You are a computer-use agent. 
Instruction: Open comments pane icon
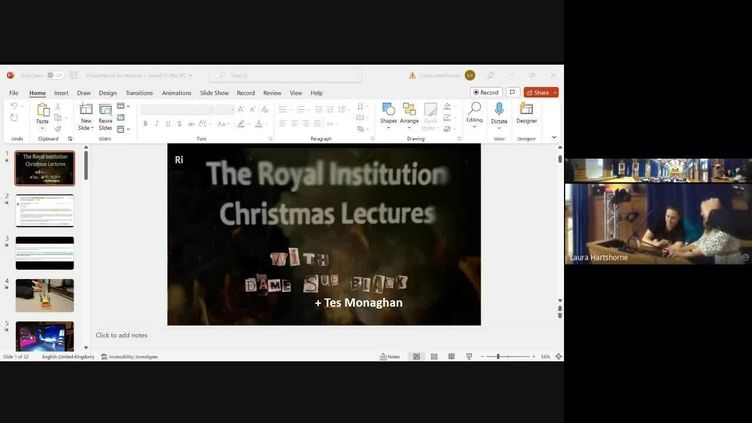click(513, 92)
